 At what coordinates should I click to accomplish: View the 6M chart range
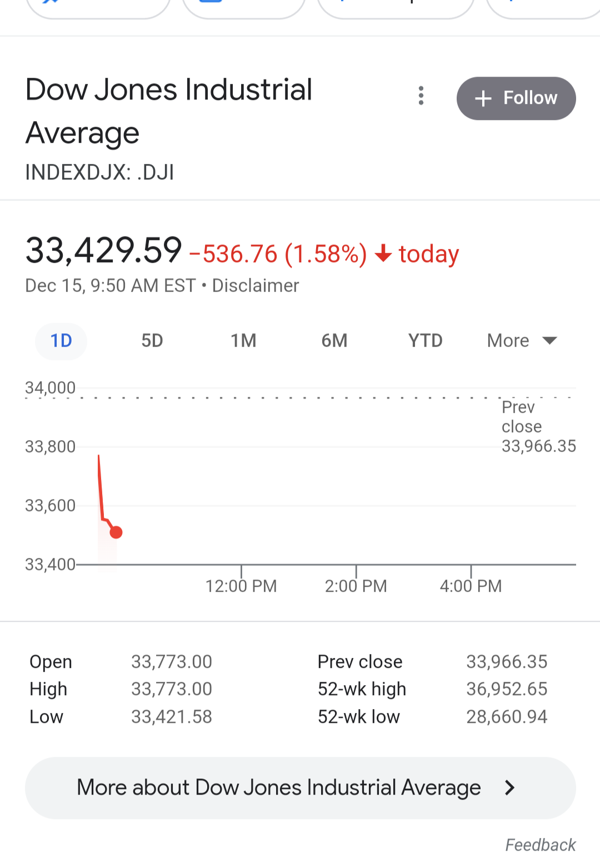coord(334,341)
